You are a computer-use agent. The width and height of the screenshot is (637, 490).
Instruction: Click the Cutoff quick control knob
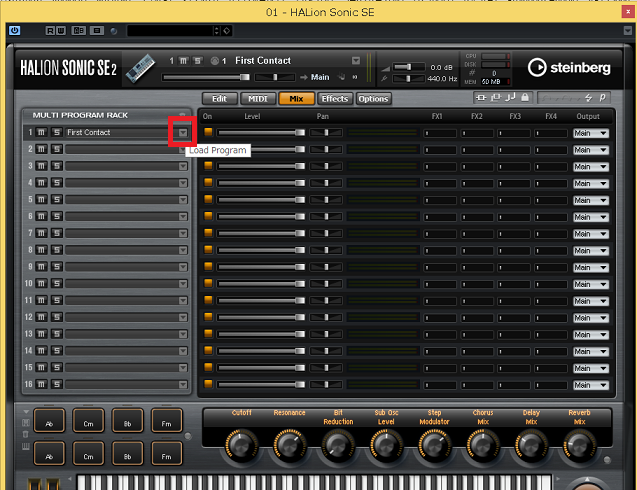click(241, 446)
